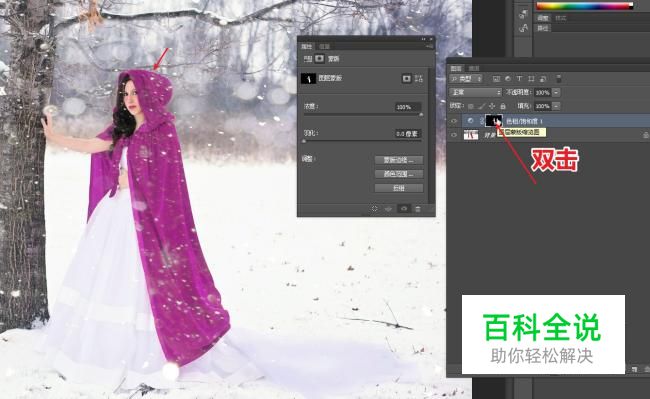Switch to the Adjustments tab
The width and height of the screenshot is (650, 399).
tap(543, 18)
